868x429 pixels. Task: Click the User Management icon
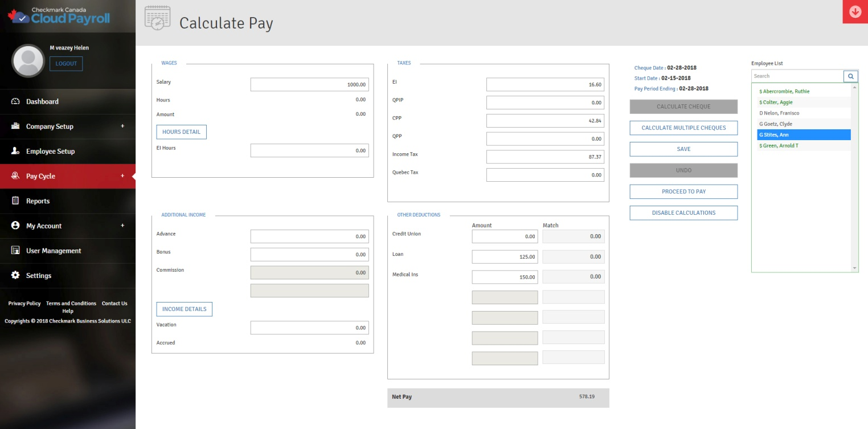[x=15, y=251]
